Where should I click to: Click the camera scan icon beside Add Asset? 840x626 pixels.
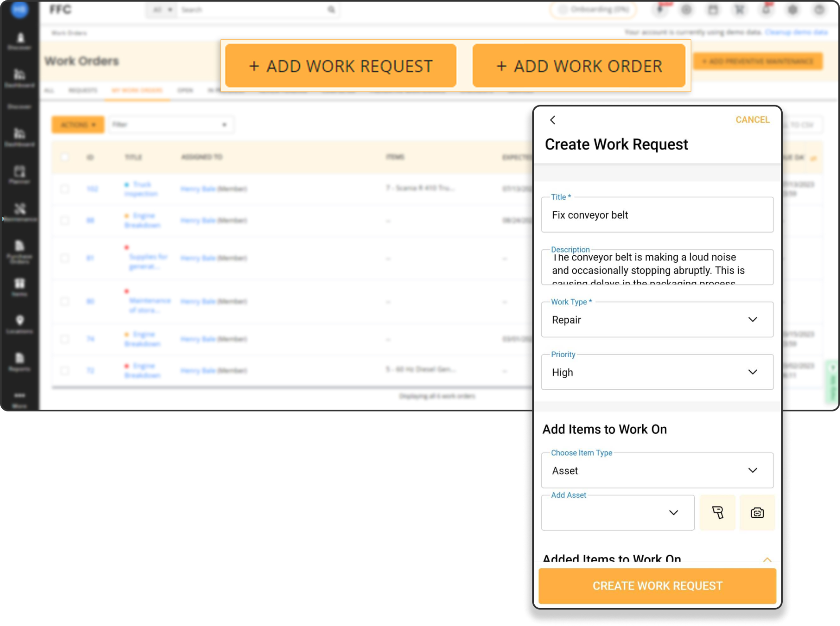point(757,513)
